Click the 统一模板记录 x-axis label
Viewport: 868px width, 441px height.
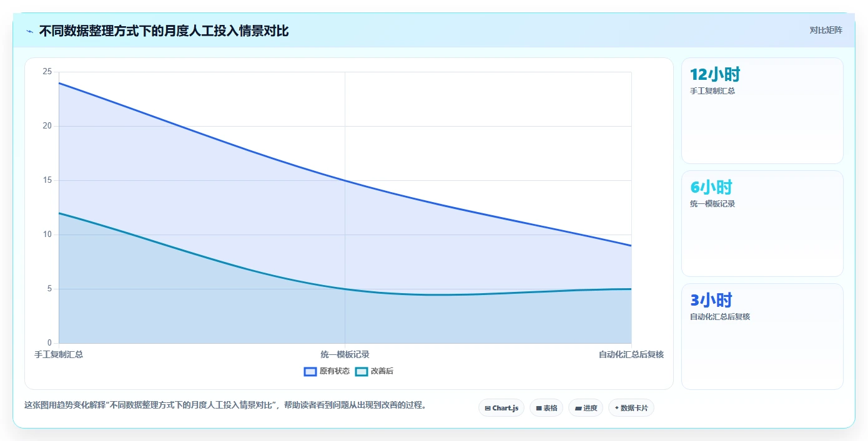[345, 354]
